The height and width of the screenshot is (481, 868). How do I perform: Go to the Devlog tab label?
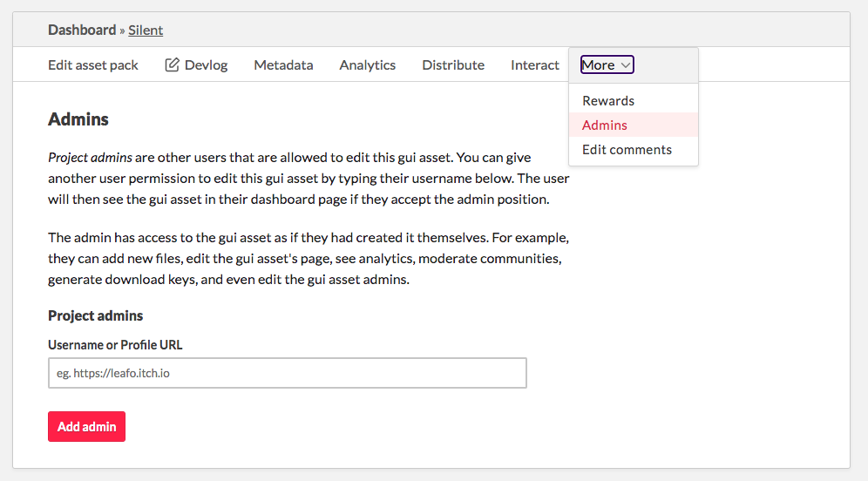206,65
